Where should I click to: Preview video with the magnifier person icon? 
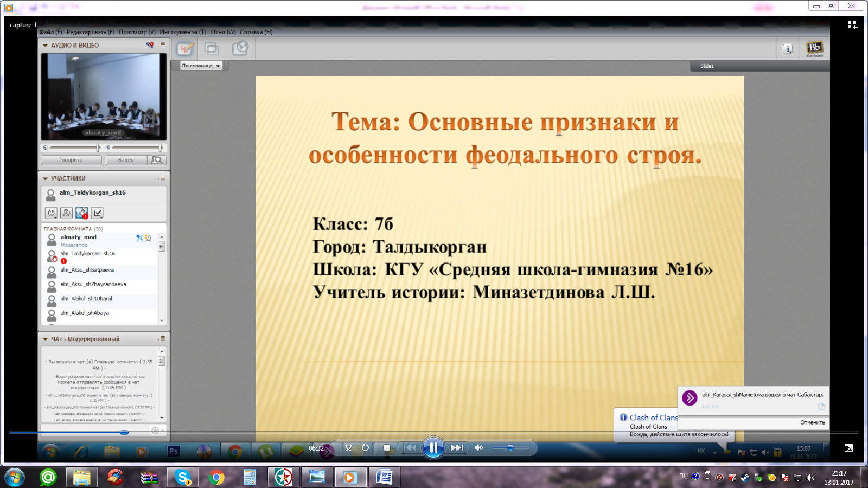pyautogui.click(x=157, y=160)
